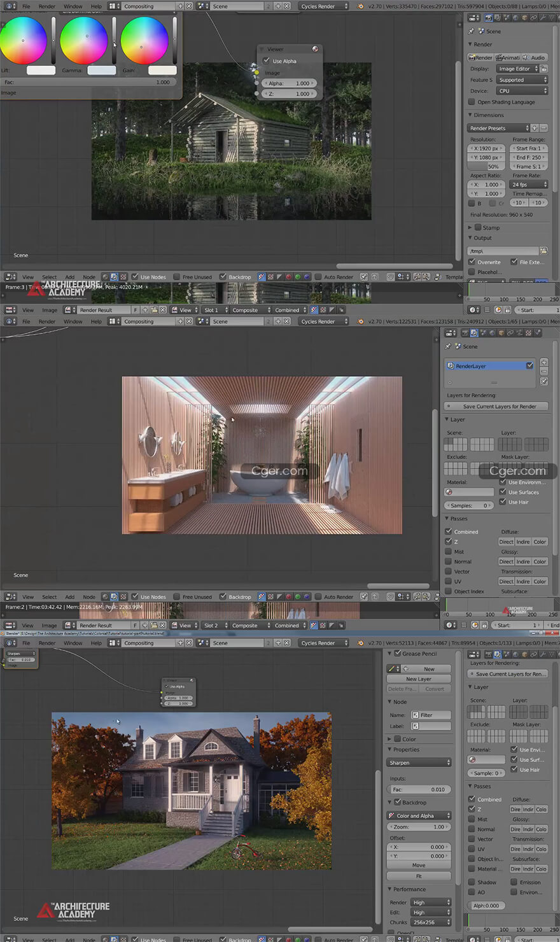This screenshot has height=942, width=560.
Task: Click the Grease Pencil draw icon left of New
Action: 392,669
